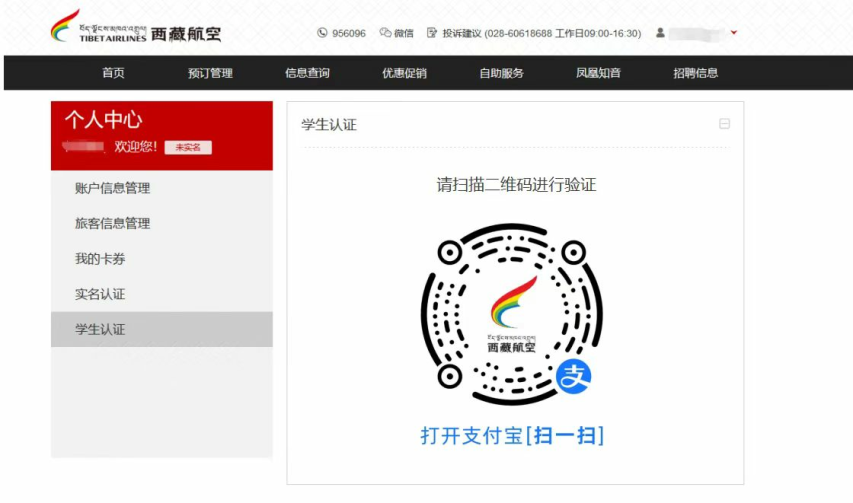Screen dimensions: 853x503
Task: Open the 自助服务 menu item
Action: pyautogui.click(x=501, y=73)
